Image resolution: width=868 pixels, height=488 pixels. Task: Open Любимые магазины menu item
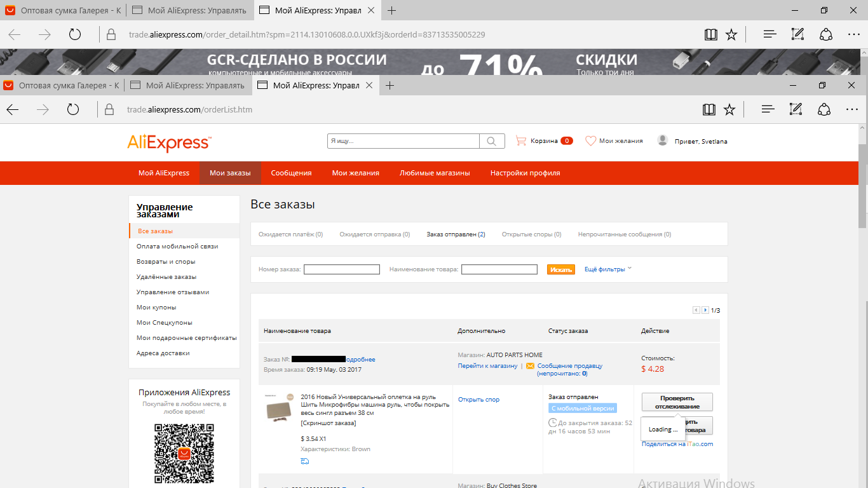(x=435, y=173)
